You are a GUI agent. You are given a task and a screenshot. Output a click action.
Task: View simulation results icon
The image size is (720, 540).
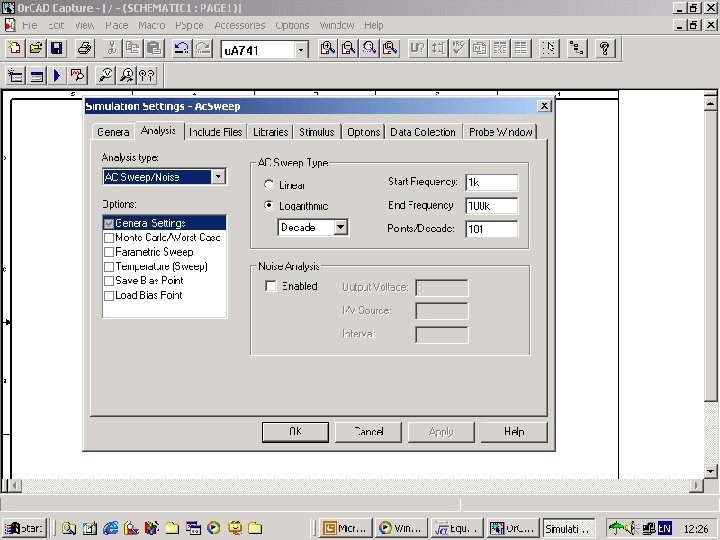pyautogui.click(x=78, y=75)
